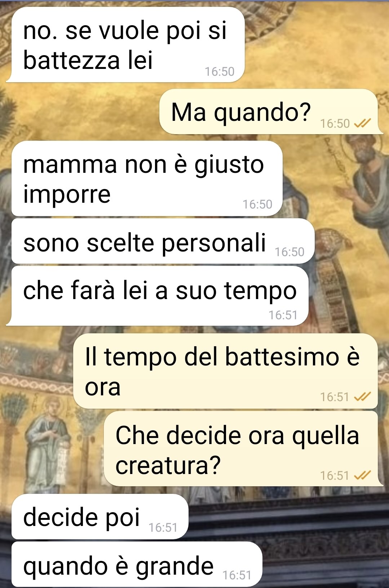This screenshot has height=588, width=389.
Task: Tap the 16:50 timestamp beside 'Ma quando?'
Action: tap(335, 124)
